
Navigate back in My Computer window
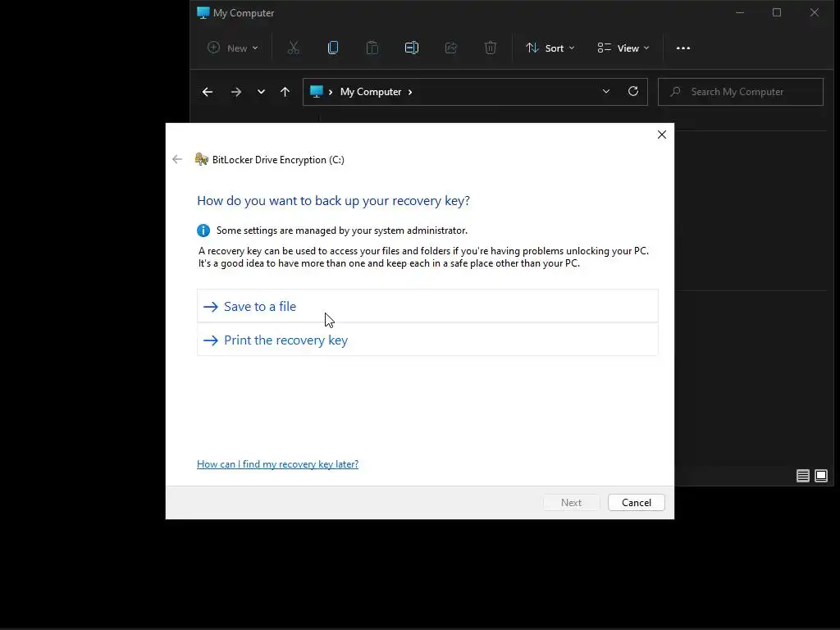tap(208, 92)
